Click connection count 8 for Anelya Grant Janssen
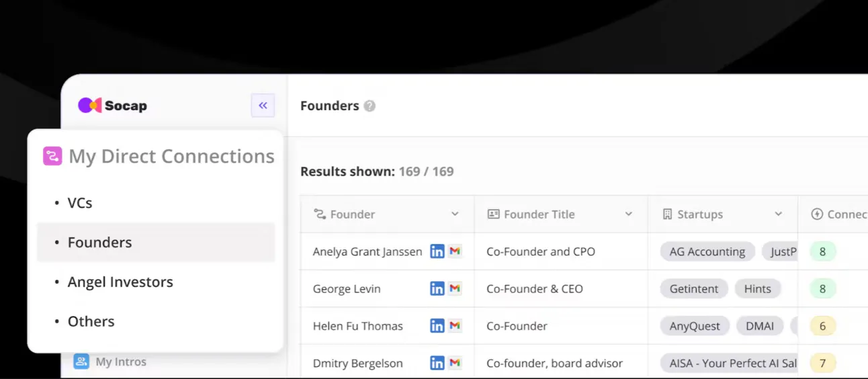This screenshot has height=379, width=868. point(823,252)
